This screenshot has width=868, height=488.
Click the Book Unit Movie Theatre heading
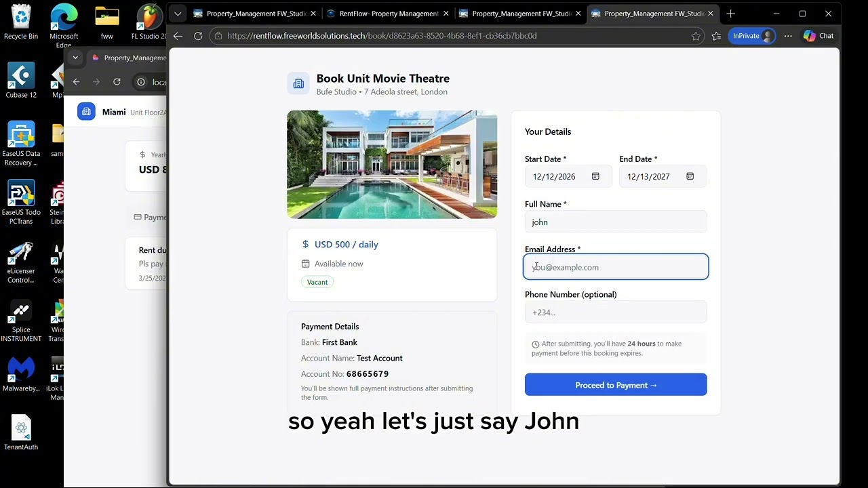[383, 79]
